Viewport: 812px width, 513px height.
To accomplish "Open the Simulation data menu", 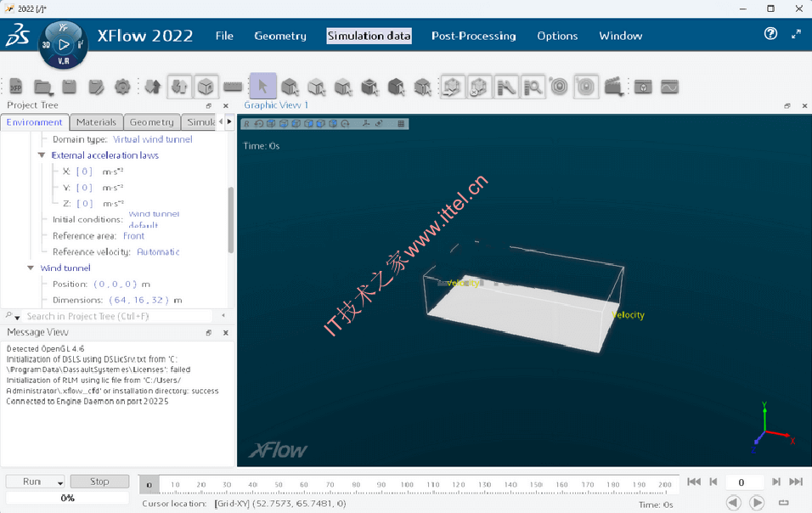I will (369, 36).
